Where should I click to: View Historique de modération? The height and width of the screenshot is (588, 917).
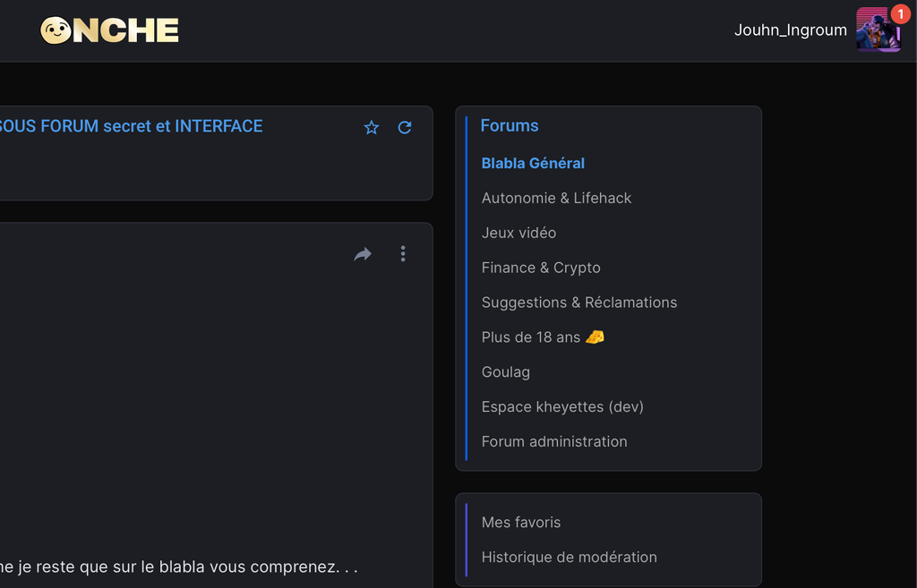point(569,557)
